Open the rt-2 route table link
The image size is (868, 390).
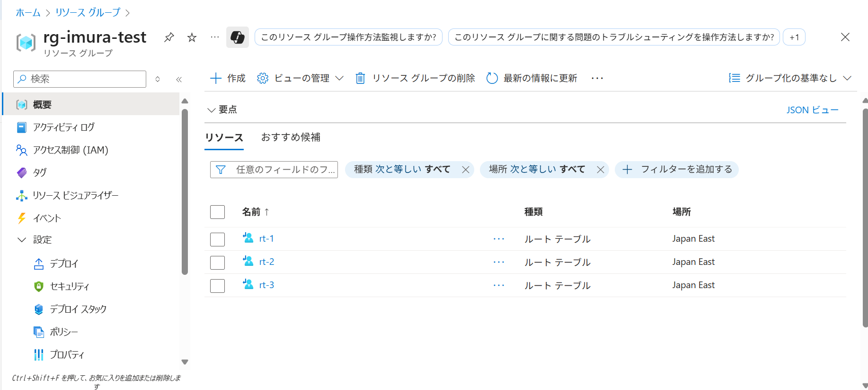[266, 262]
